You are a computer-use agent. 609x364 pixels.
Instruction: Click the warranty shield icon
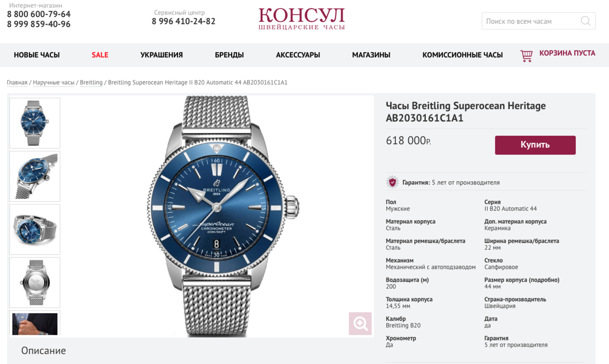pos(392,182)
